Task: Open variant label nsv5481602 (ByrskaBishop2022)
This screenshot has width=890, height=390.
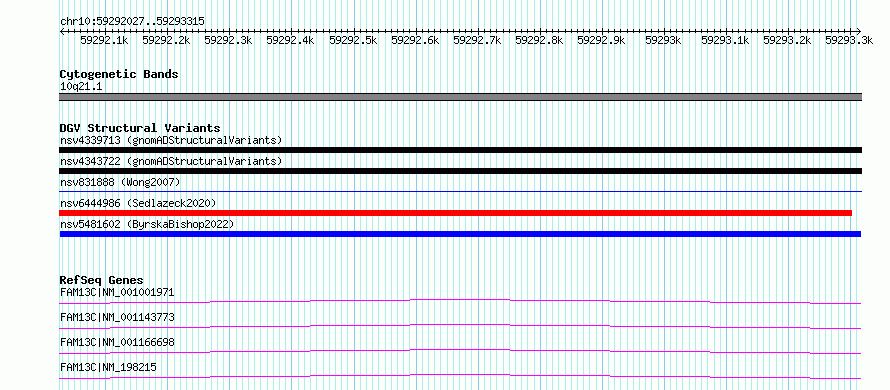Action: point(147,224)
